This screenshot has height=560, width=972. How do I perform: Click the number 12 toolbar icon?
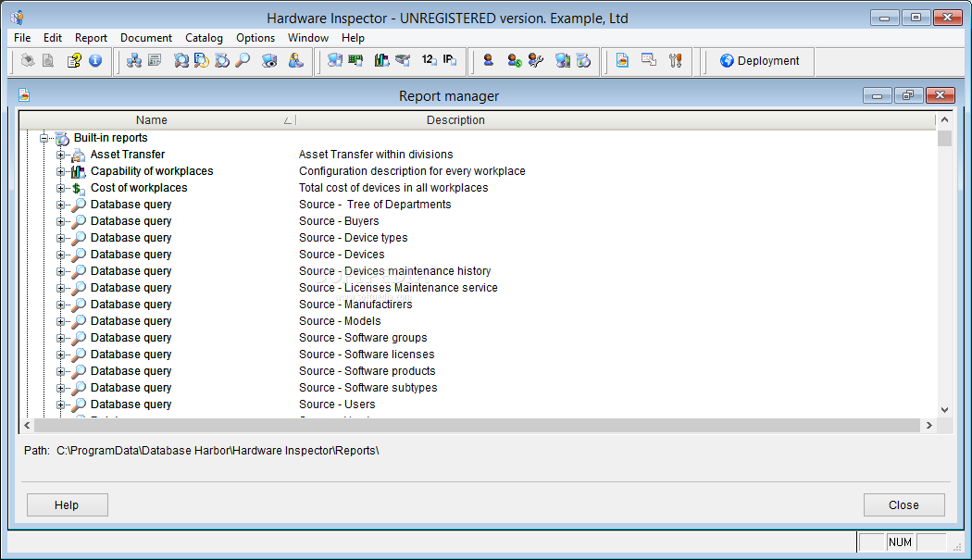coord(429,60)
